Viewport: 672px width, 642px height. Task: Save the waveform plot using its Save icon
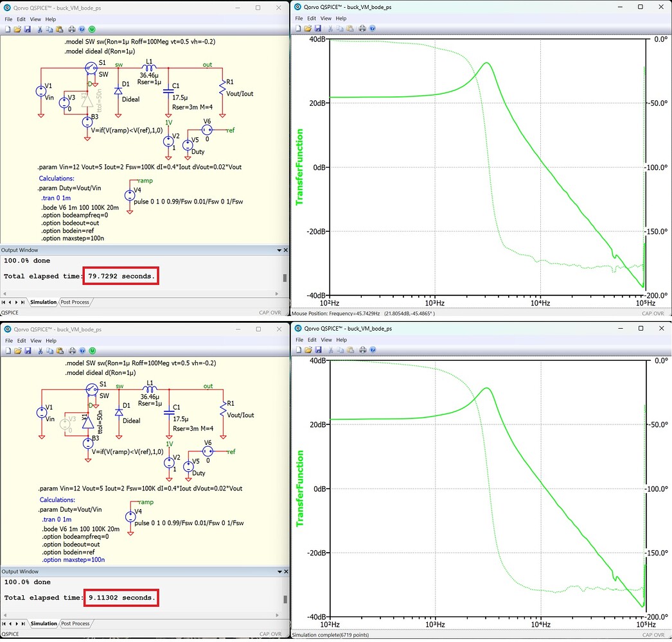point(318,28)
